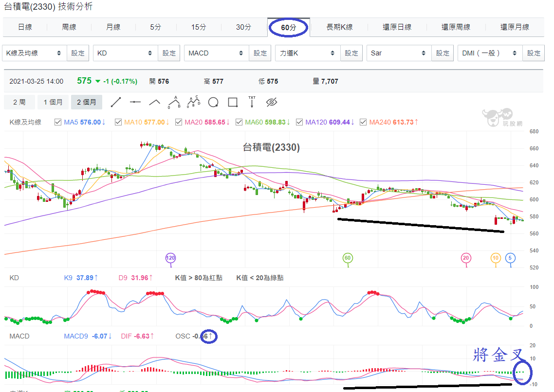The image size is (554, 392).
Task: Uncheck the MA10 moving average checkbox
Action: (x=118, y=122)
